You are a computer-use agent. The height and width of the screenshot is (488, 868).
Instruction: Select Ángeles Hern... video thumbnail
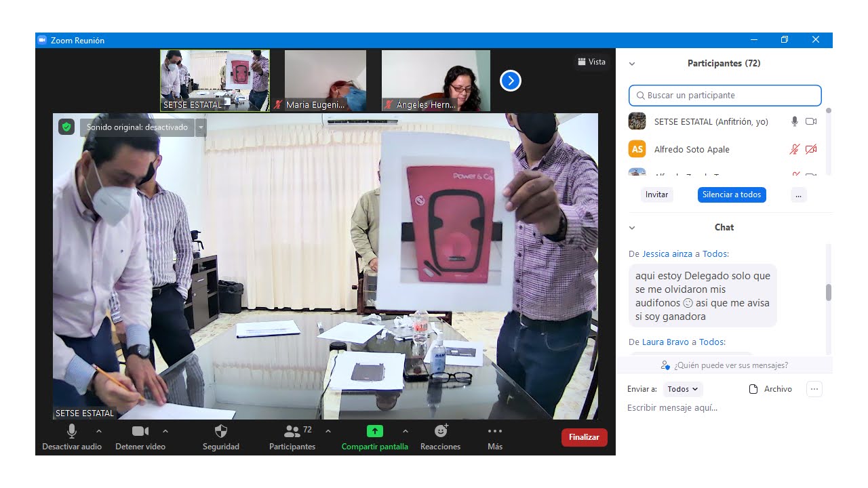[435, 80]
